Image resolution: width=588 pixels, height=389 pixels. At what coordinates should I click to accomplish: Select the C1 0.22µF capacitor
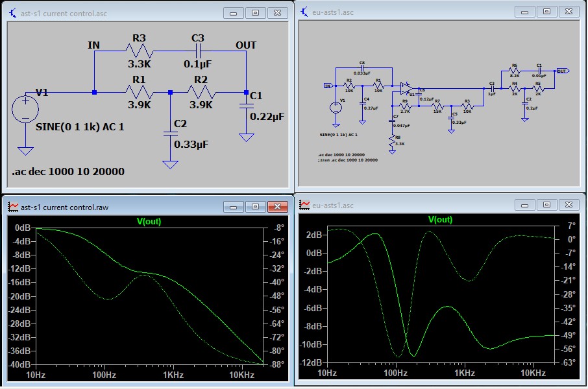click(x=246, y=106)
